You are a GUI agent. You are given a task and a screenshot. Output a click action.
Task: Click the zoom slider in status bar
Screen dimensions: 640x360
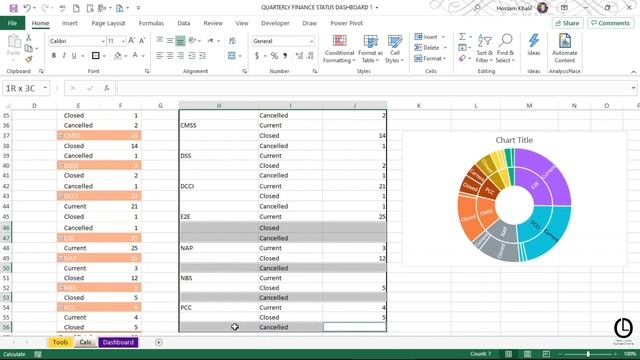tap(588, 354)
